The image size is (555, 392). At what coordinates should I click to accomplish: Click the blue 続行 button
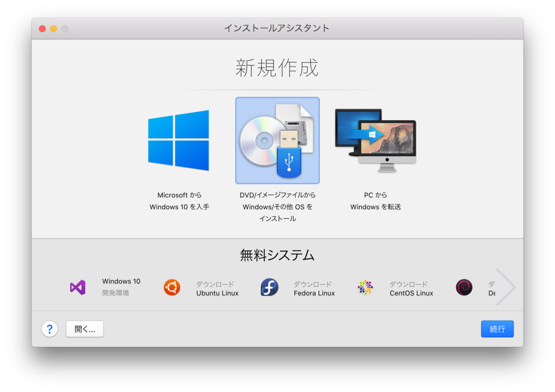coord(497,329)
